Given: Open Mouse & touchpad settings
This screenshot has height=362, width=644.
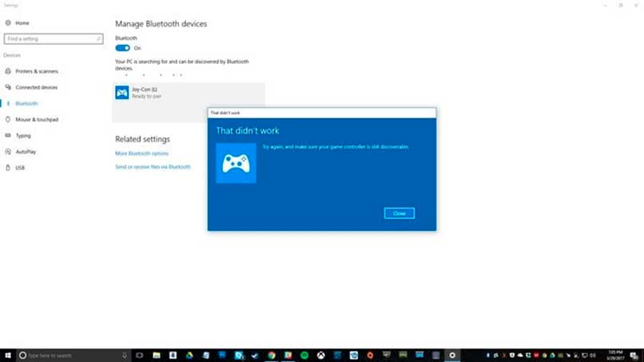Looking at the screenshot, I should pyautogui.click(x=36, y=119).
